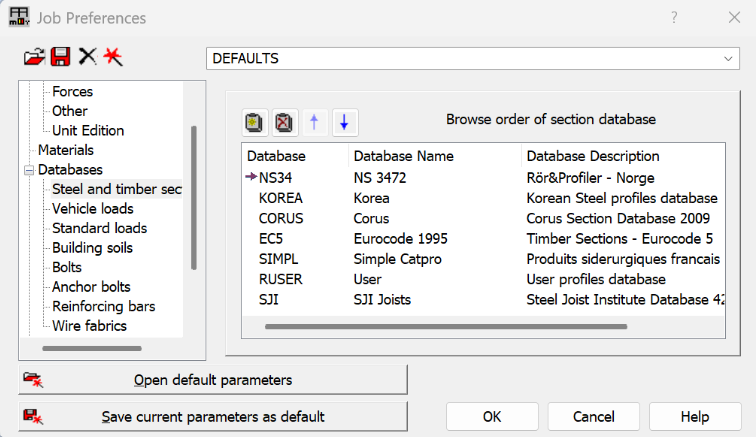Select Anchor bolts tree item
Image resolution: width=756 pixels, height=437 pixels.
(91, 287)
